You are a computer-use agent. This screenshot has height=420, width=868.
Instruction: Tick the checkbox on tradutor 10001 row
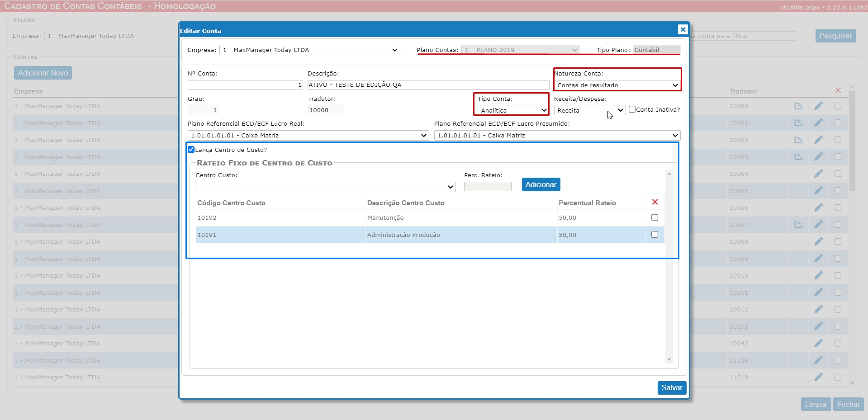point(838,123)
